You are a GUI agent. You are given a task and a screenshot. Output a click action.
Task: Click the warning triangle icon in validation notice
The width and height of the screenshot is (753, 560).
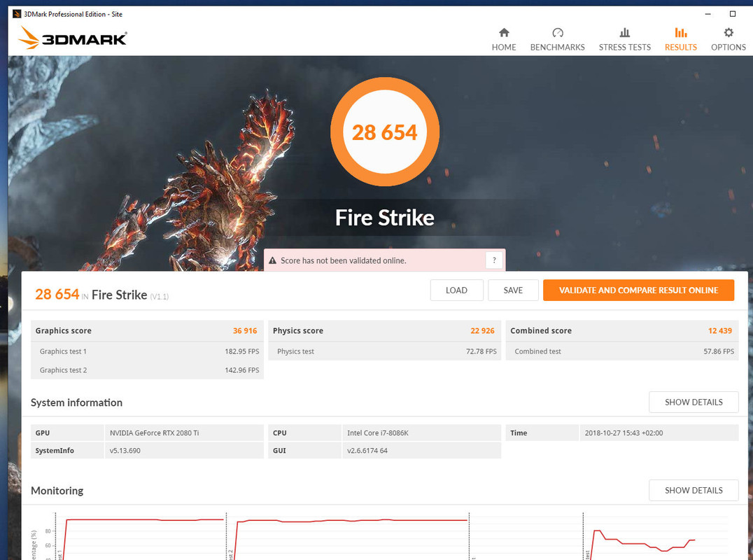tap(272, 260)
